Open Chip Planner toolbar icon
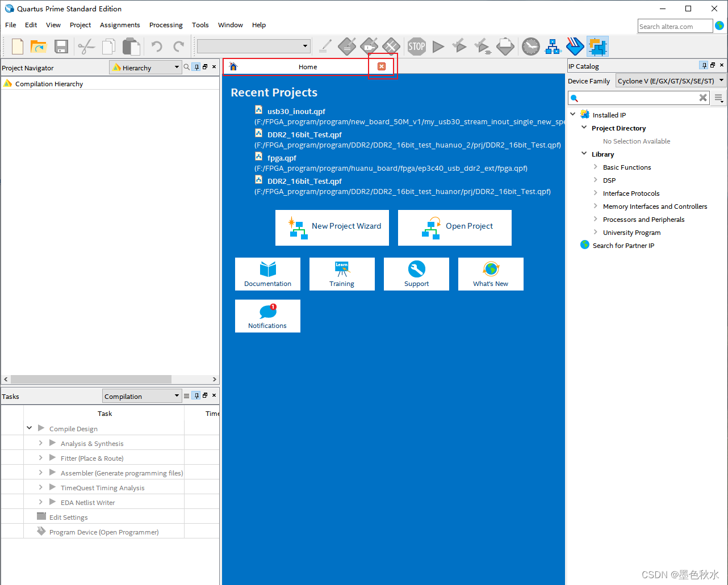Viewport: 728px width, 585px height. (x=391, y=47)
